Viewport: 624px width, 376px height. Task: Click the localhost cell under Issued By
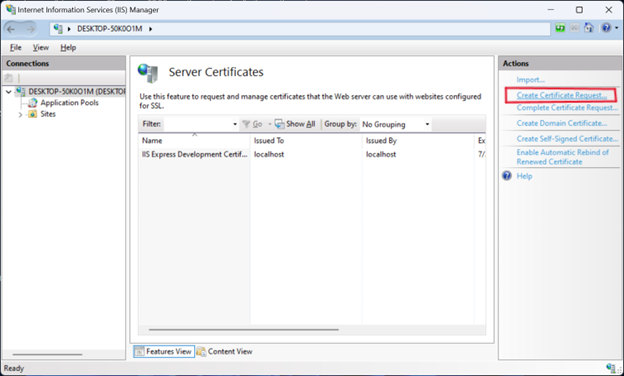(x=381, y=154)
